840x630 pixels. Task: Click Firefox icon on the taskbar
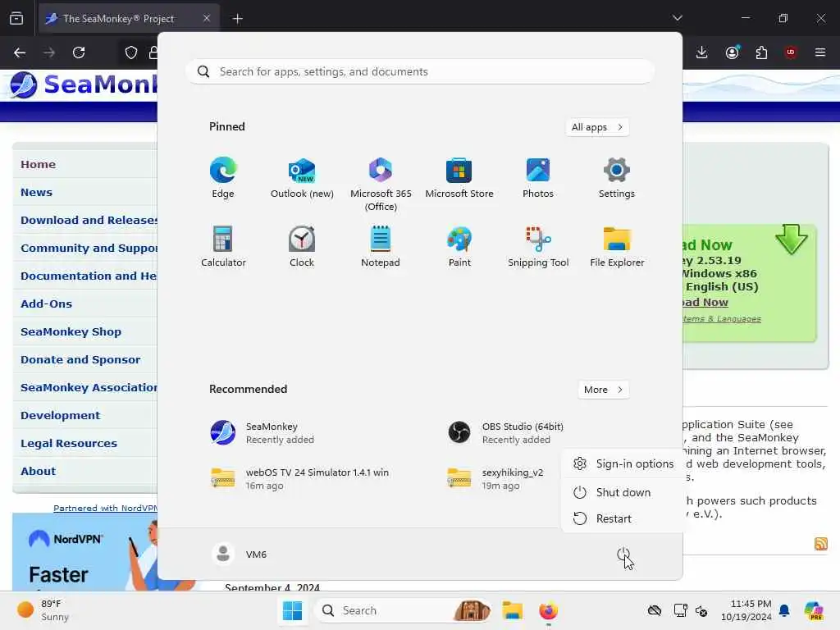(x=548, y=610)
